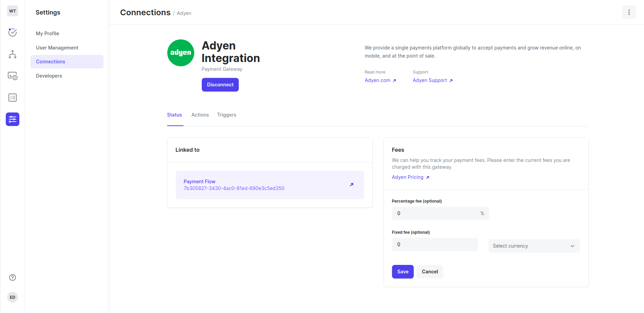The image size is (644, 313).
Task: Select the workflow hierarchy icon in the sidebar
Action: [12, 54]
